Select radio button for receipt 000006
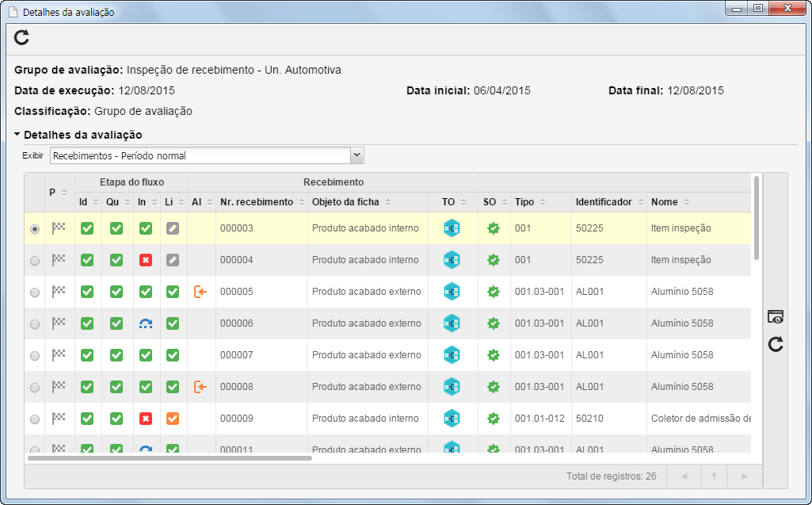This screenshot has width=812, height=505. tap(35, 324)
